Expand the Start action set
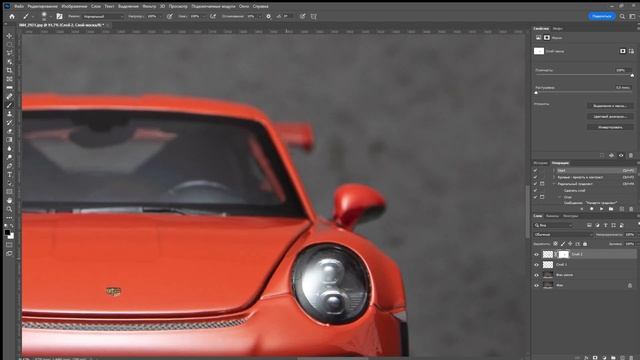Viewport: 640px width, 360px height. (x=554, y=171)
